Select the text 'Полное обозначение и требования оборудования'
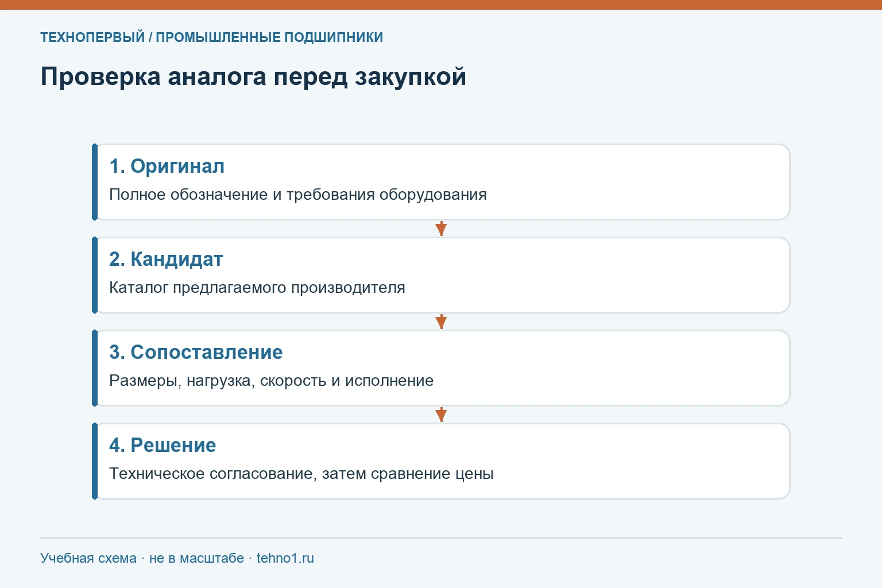This screenshot has height=588, width=882. point(298,195)
